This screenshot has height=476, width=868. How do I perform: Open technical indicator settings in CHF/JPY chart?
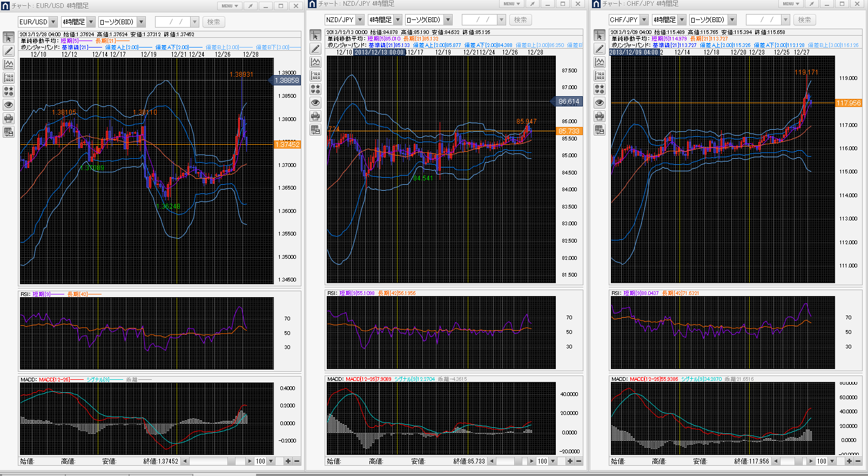(600, 62)
